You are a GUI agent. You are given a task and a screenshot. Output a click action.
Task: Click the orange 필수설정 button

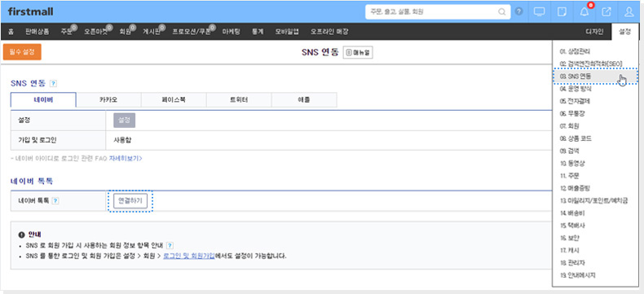pos(22,52)
